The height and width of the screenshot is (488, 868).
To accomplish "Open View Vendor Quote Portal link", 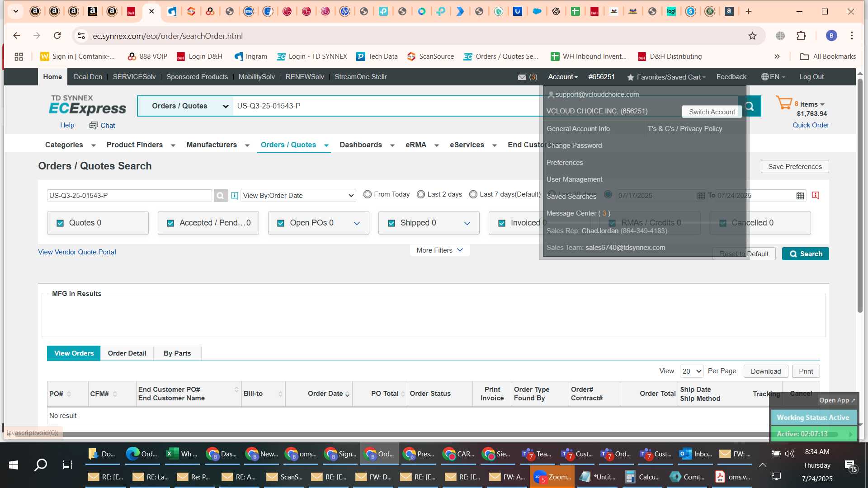I will [x=77, y=252].
